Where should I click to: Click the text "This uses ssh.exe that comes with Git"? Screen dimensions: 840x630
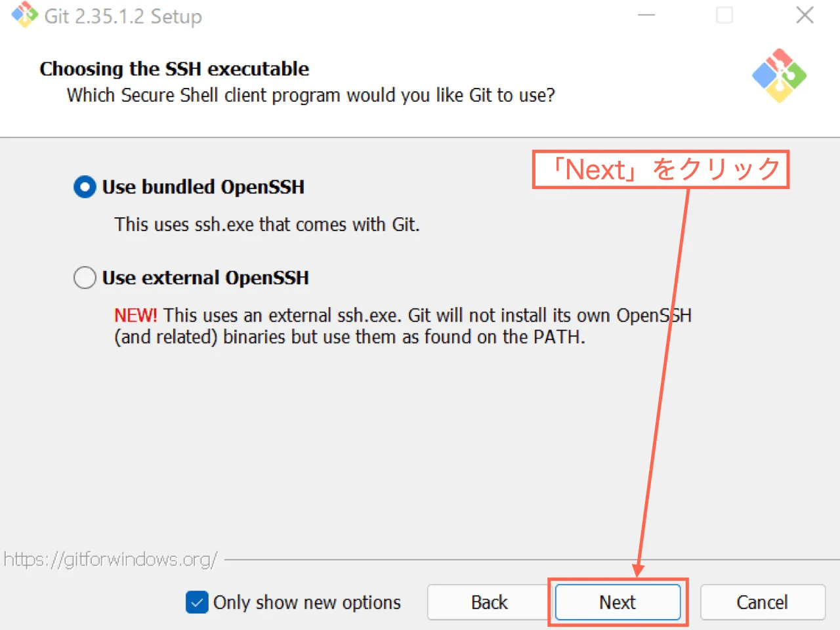point(266,224)
